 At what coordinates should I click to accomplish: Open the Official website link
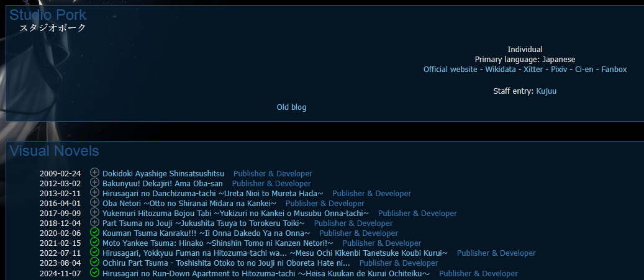[450, 70]
